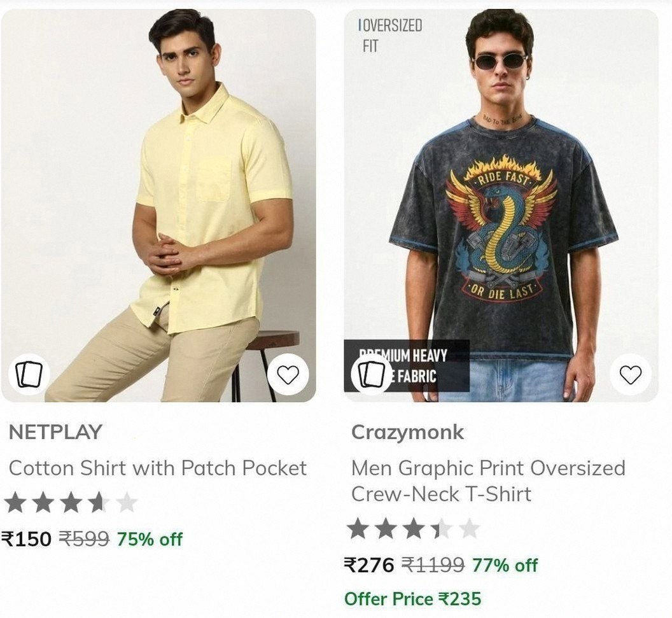Viewport: 672px width, 618px height.
Task: Tap the Offer Price ₹235 text
Action: pos(413,599)
